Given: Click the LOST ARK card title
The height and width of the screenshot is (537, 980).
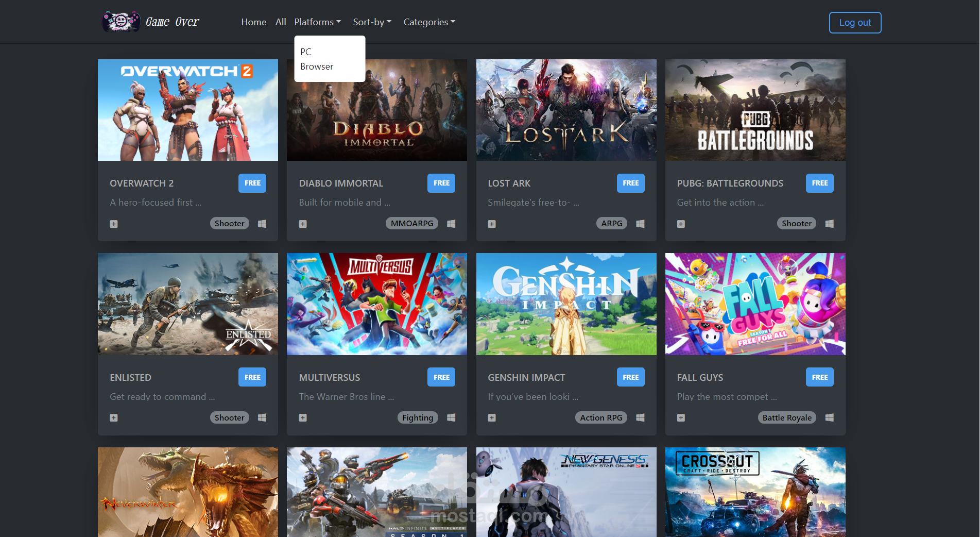Looking at the screenshot, I should point(509,183).
